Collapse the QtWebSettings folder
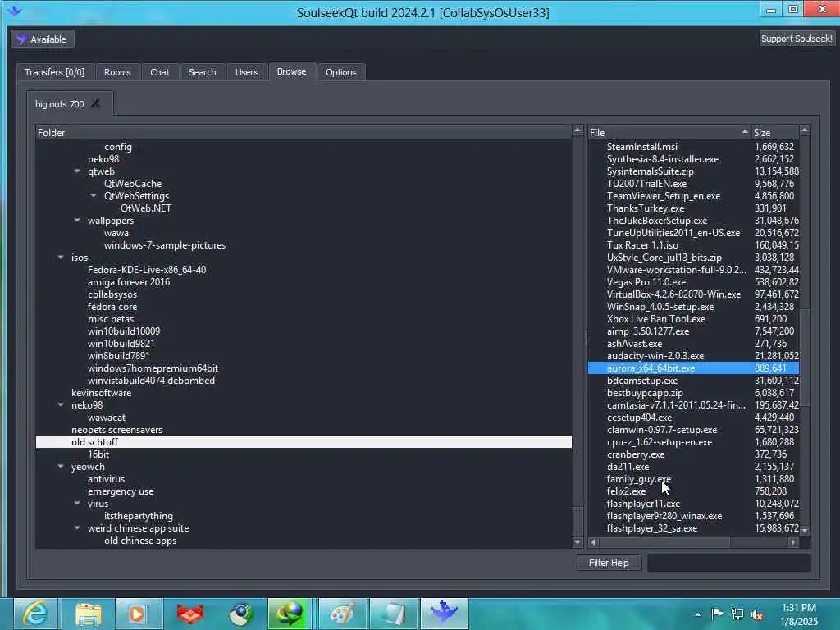 (94, 195)
